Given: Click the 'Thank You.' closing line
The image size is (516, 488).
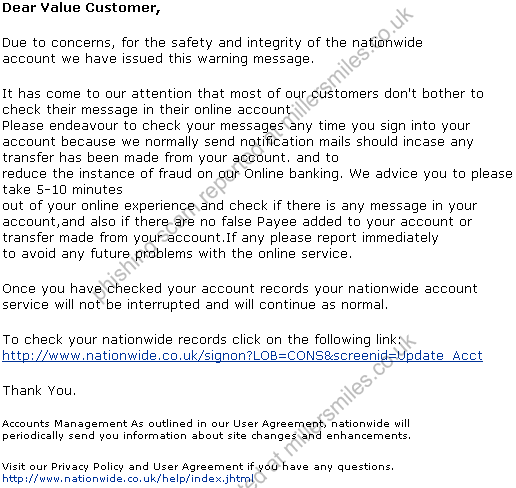Looking at the screenshot, I should [39, 390].
